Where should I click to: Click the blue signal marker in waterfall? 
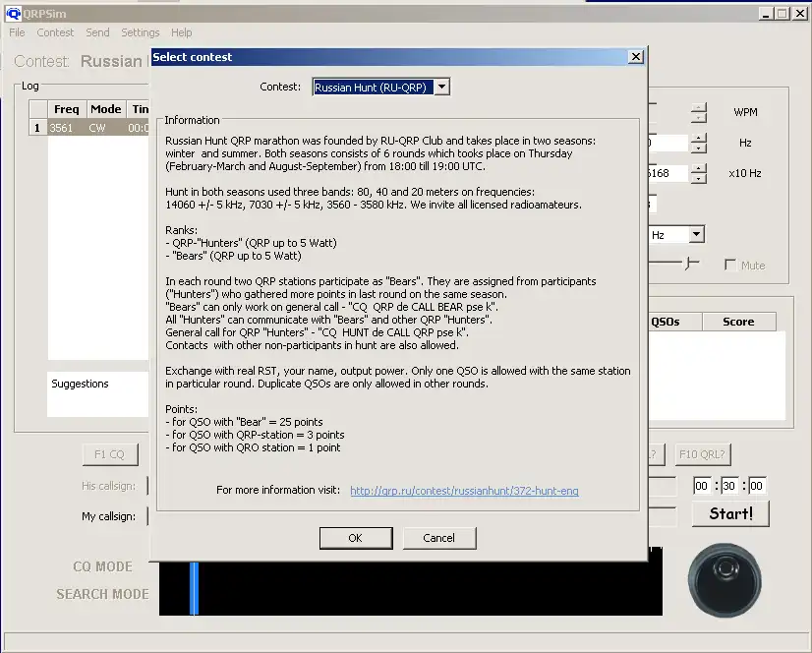195,588
